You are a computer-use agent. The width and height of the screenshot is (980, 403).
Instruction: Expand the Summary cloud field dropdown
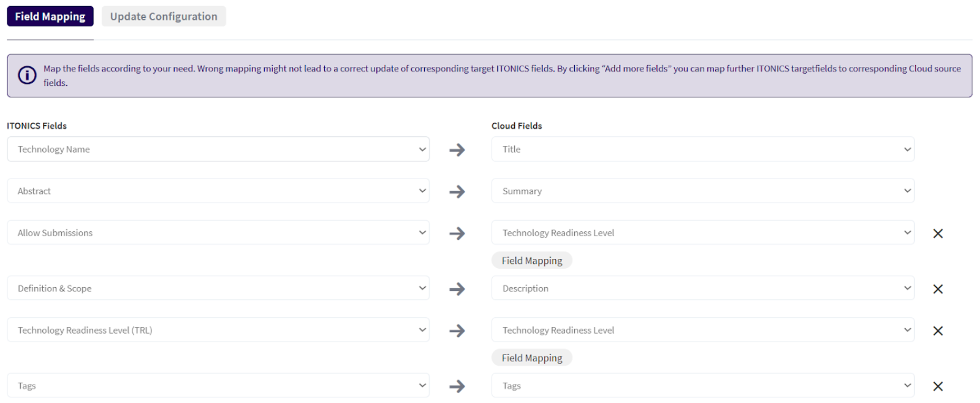tap(702, 191)
